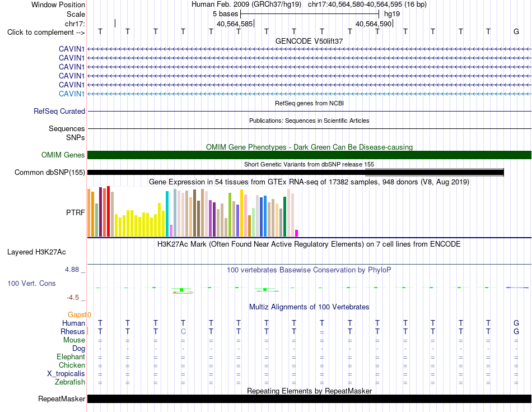Screen dimensions: 532x412
Task: Open the H3K27Ac Mark ENCODE track title
Action: (309, 244)
